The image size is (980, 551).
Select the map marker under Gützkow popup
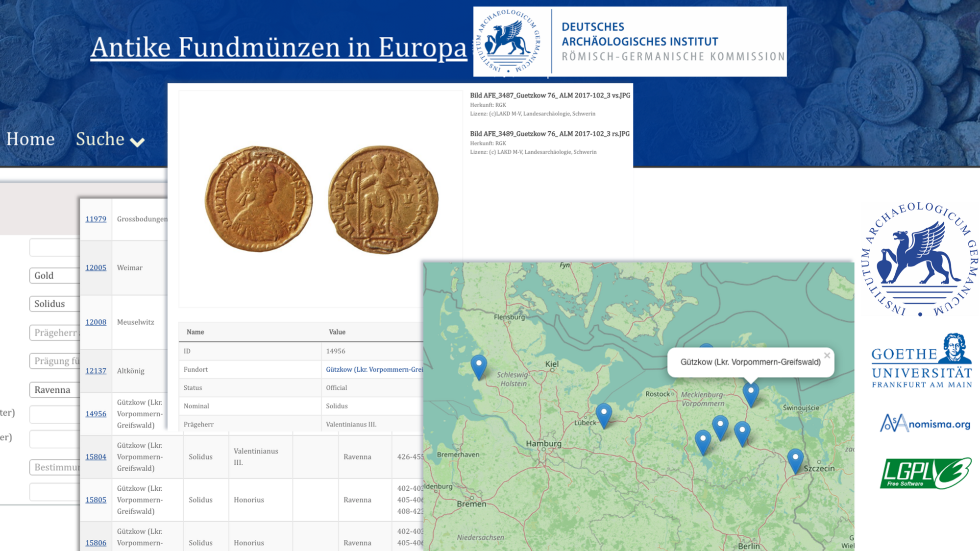point(751,395)
